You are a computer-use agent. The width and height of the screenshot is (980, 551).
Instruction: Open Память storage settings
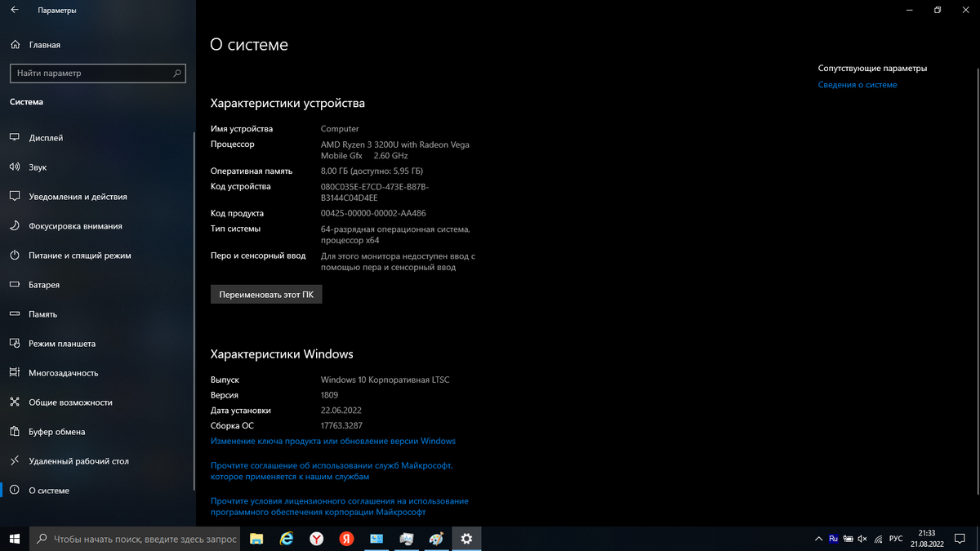click(98, 314)
